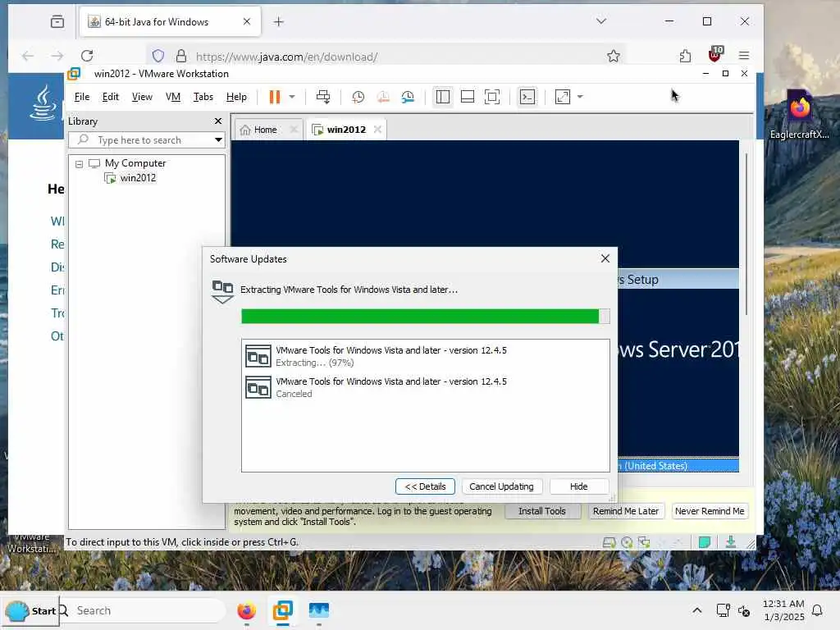
Task: Open the Help menu in VMware
Action: click(236, 97)
